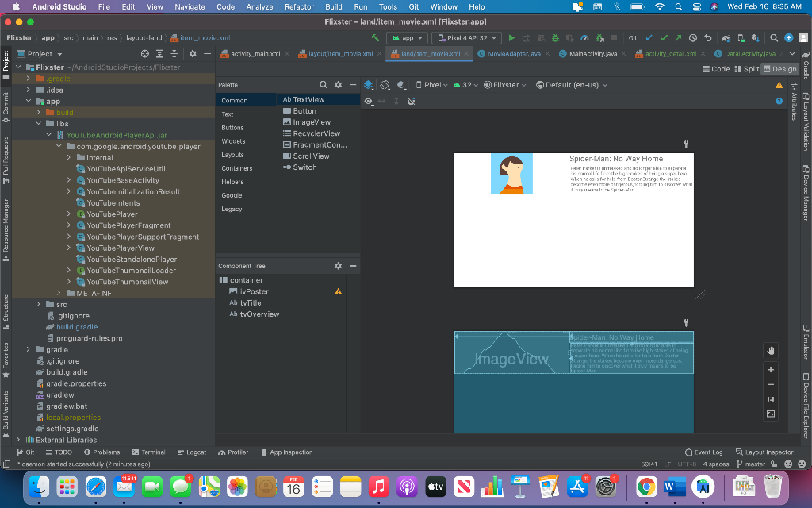This screenshot has width=812, height=508.
Task: Minimize the Component Tree panel
Action: tap(353, 266)
